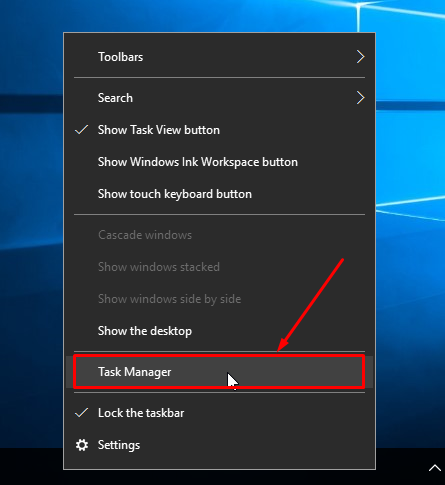Expand the Toolbars submenu arrow

pyautogui.click(x=360, y=57)
